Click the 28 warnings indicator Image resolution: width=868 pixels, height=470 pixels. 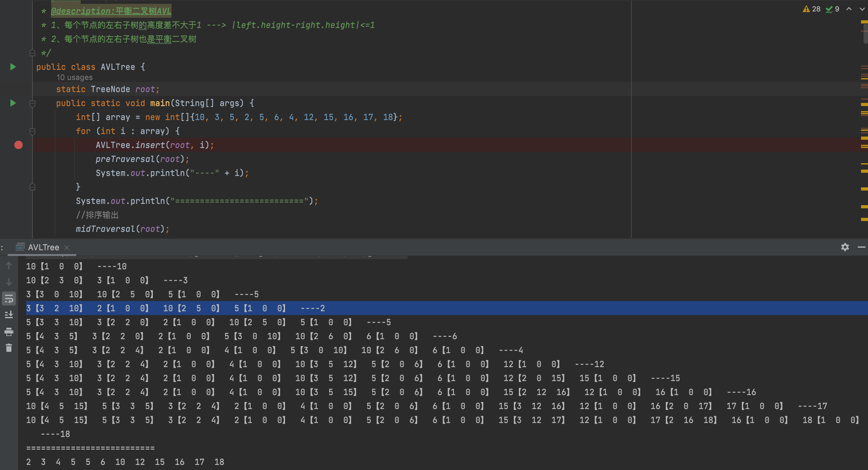[x=812, y=9]
